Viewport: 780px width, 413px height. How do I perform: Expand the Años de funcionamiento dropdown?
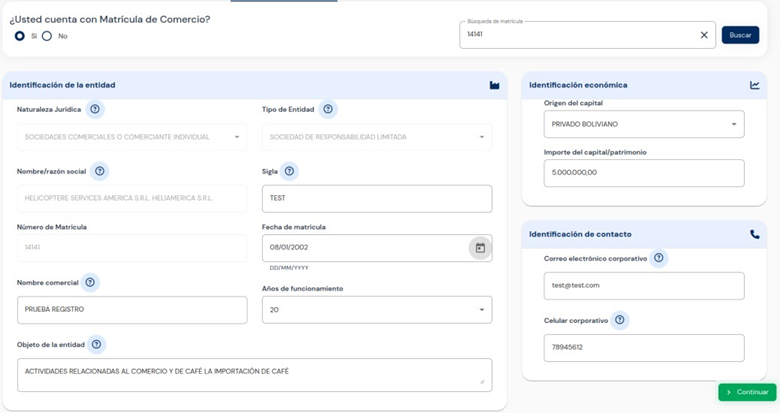point(377,310)
